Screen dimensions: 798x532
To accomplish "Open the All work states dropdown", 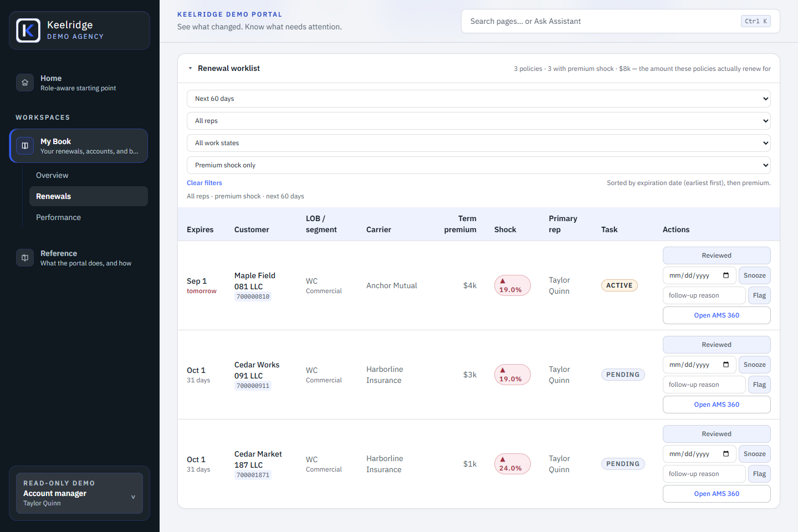I will point(479,143).
